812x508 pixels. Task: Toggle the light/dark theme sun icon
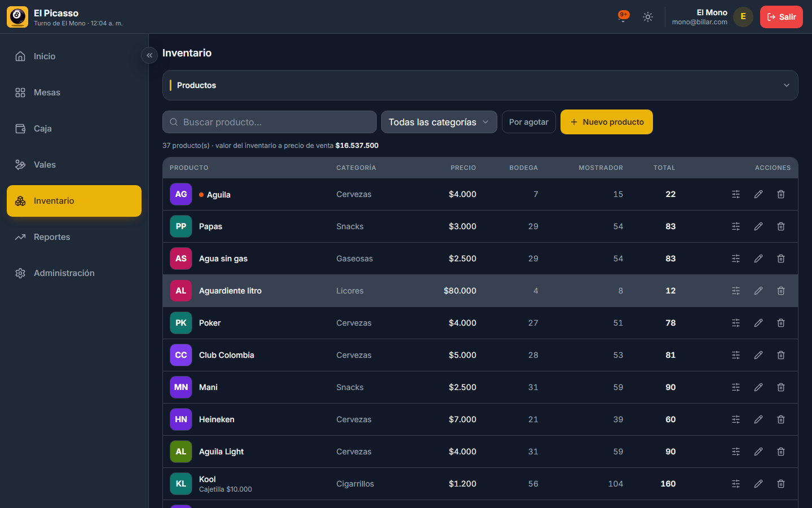click(x=648, y=17)
